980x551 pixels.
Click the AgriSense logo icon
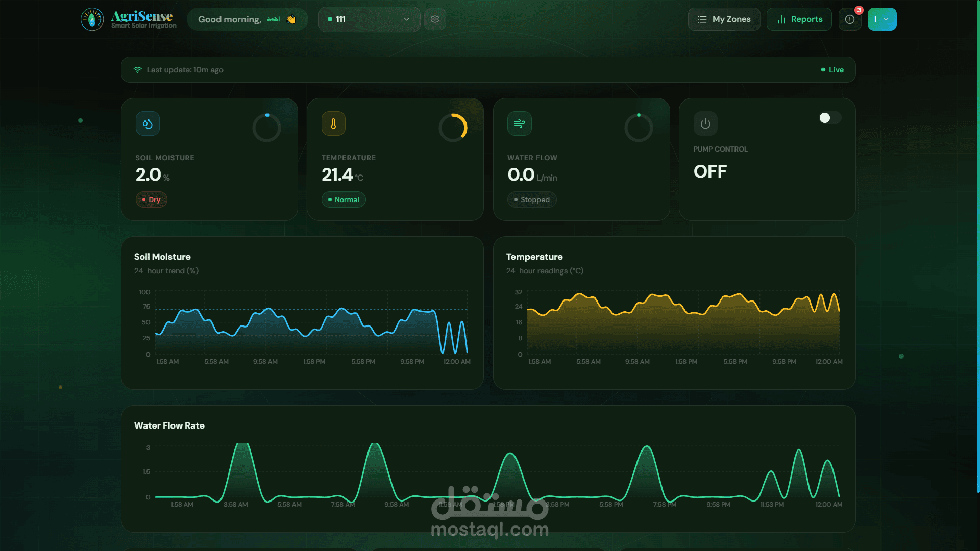tap(92, 19)
